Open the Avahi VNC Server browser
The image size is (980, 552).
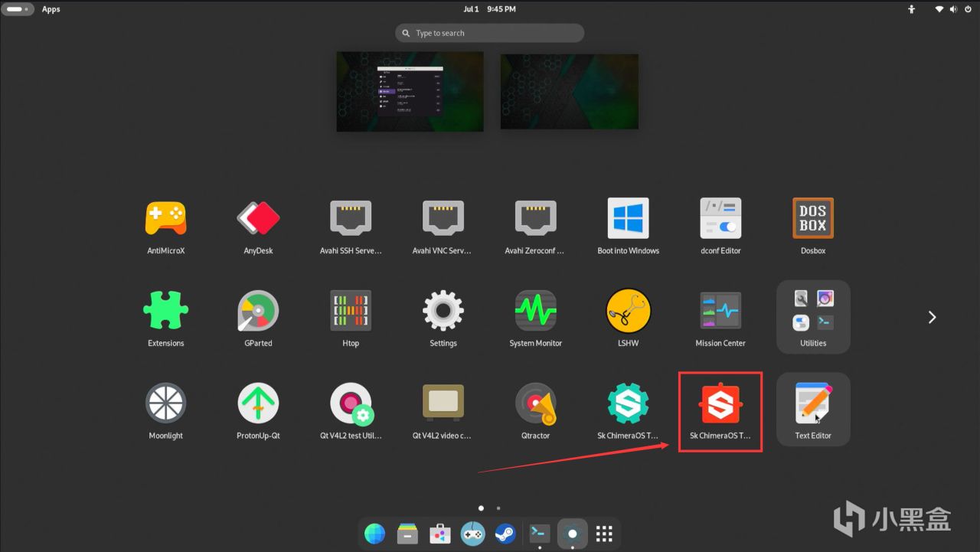(x=443, y=219)
